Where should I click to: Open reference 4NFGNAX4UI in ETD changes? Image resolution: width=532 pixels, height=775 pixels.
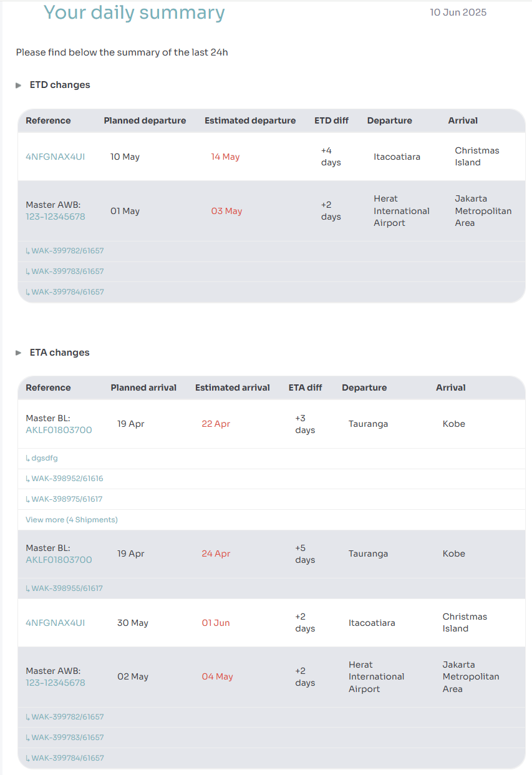pyautogui.click(x=55, y=157)
